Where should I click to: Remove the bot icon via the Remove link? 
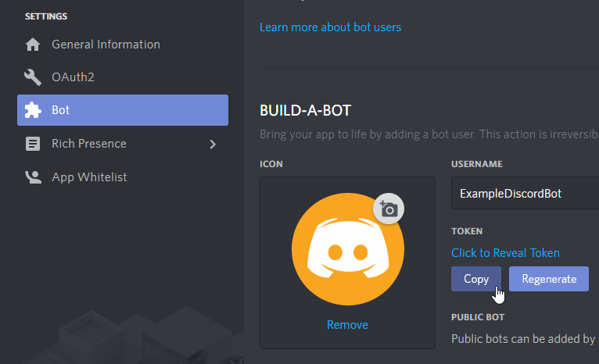tap(347, 324)
